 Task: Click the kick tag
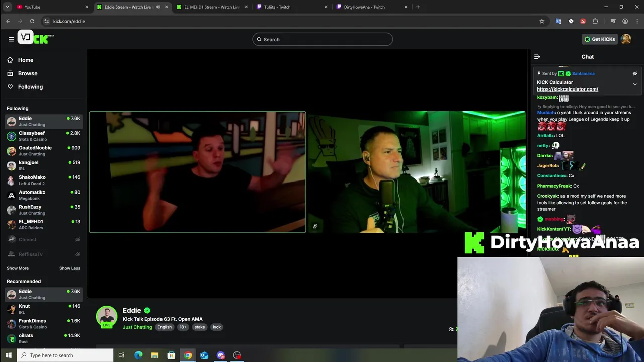coord(217,327)
